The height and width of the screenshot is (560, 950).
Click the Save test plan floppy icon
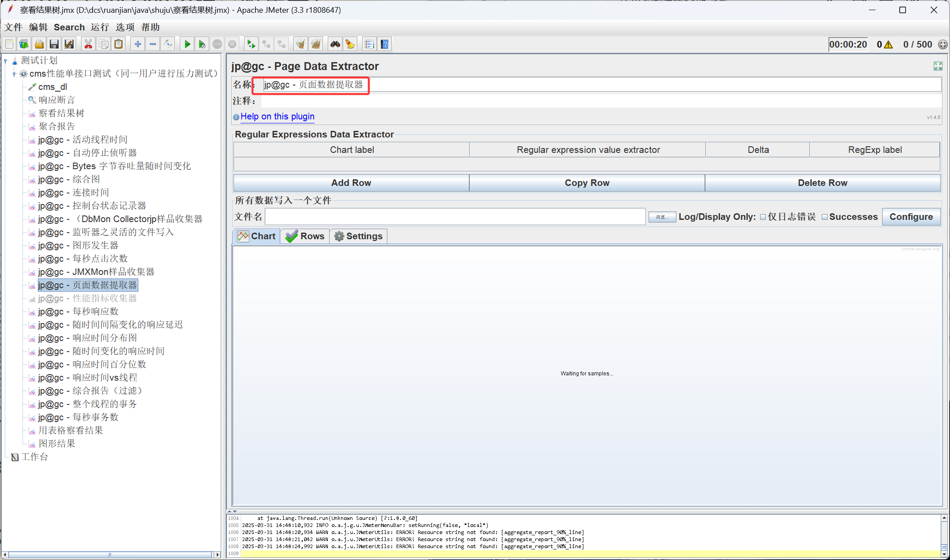[x=54, y=44]
